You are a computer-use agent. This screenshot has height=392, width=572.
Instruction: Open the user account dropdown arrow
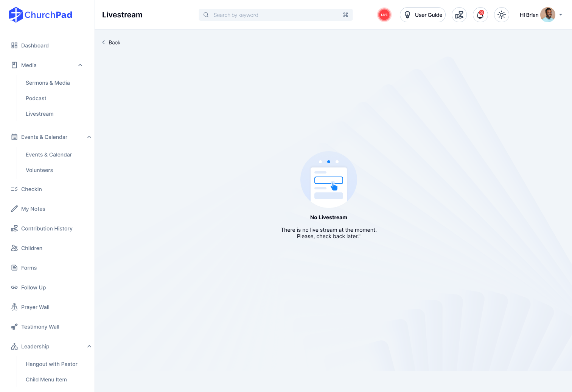pos(561,15)
